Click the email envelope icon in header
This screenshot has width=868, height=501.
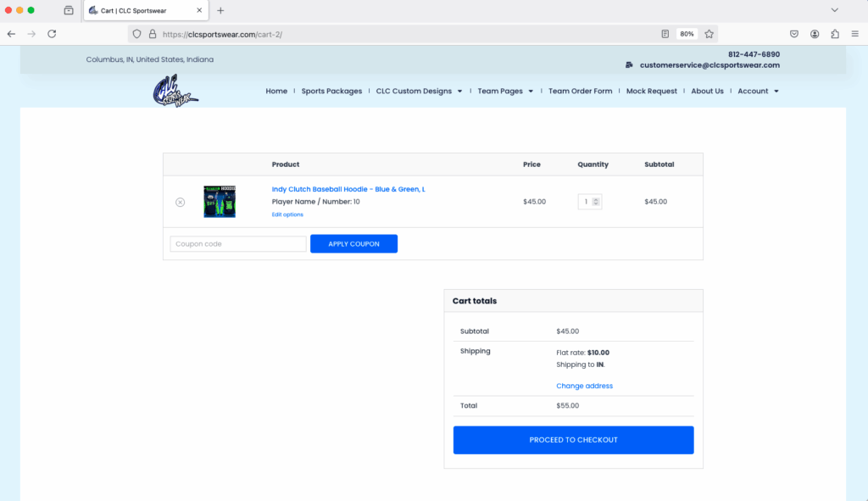(629, 64)
